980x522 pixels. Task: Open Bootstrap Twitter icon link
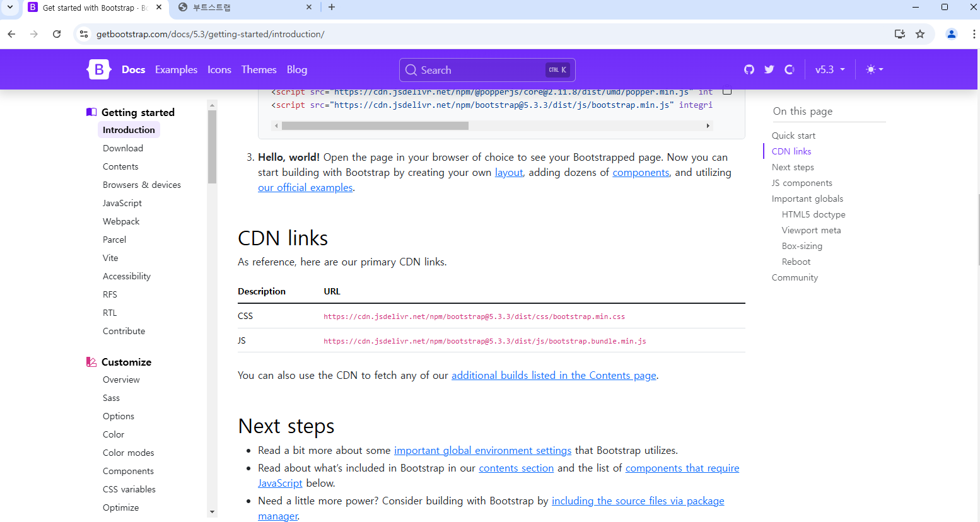[769, 69]
